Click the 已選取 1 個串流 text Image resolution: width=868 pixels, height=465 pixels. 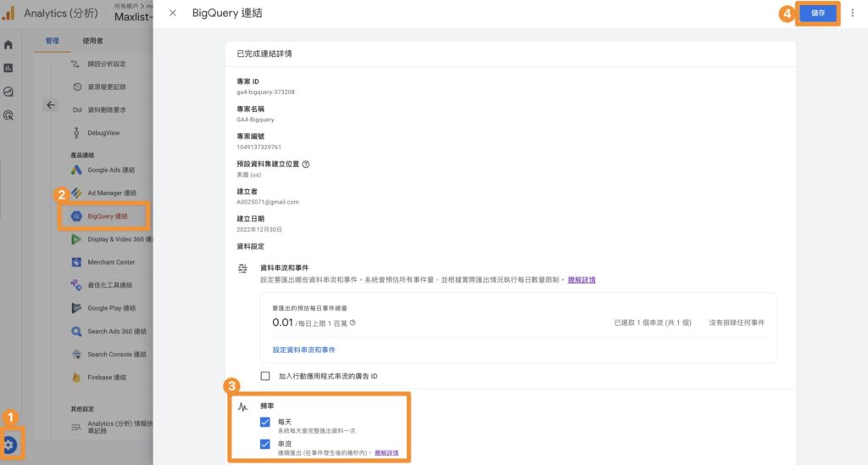coord(653,322)
